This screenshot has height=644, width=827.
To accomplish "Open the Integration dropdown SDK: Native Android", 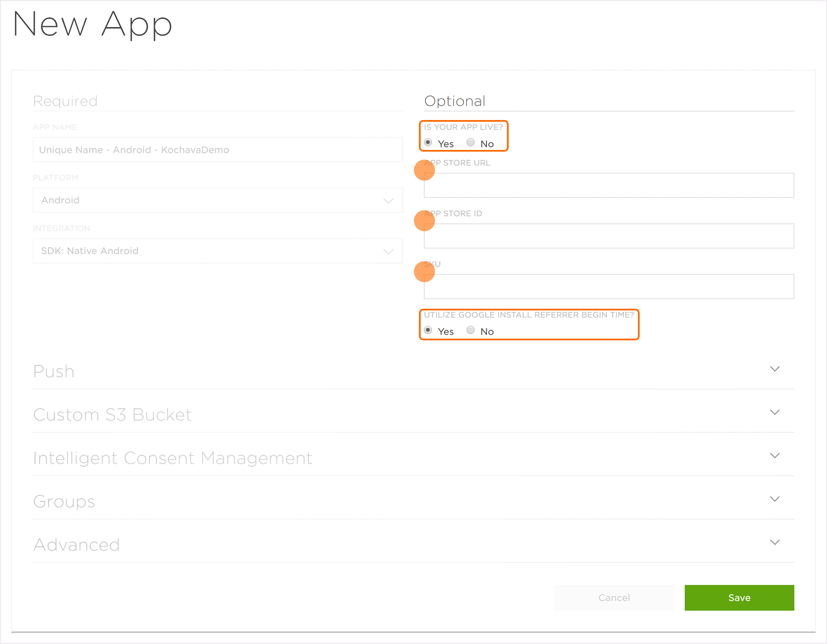I will (218, 251).
